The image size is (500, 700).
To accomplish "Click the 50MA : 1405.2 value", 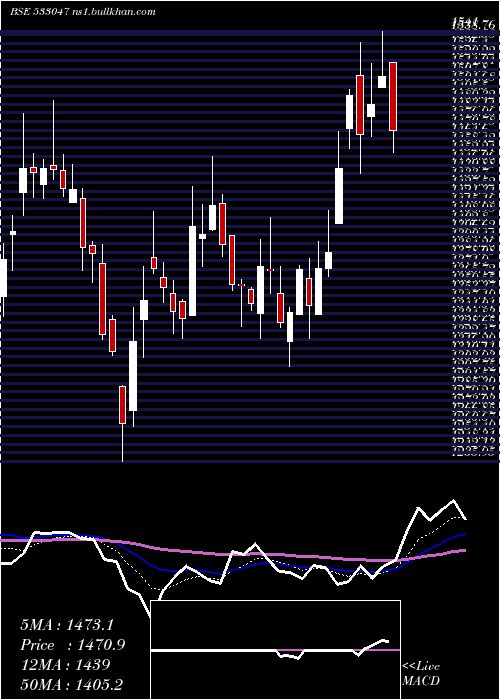I will tap(72, 684).
